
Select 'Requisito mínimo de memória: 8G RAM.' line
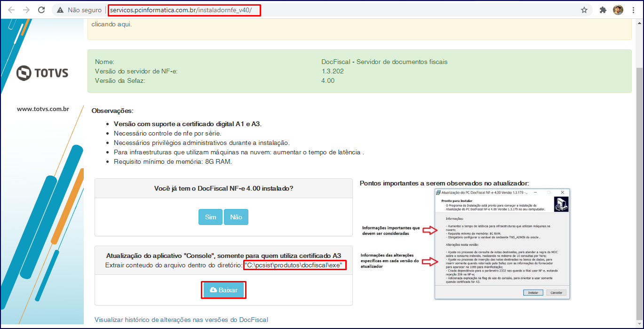point(173,161)
